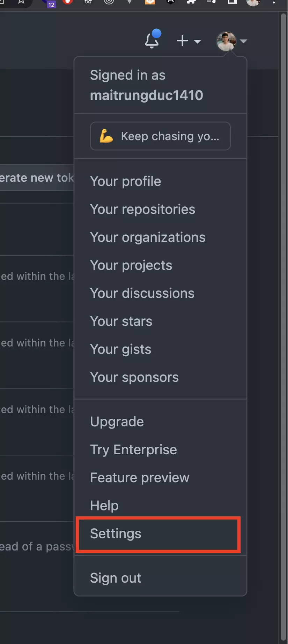Click the profile avatar icon
Image resolution: width=288 pixels, height=644 pixels.
click(226, 40)
